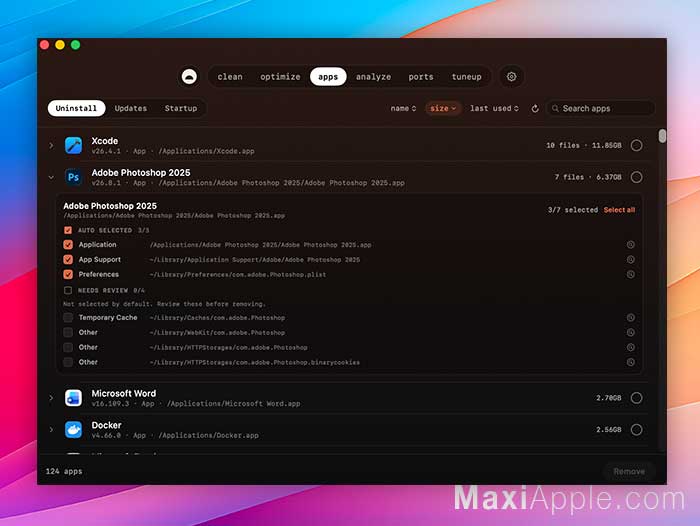
Task: Click the Photoshop Ps app icon
Action: tap(73, 177)
